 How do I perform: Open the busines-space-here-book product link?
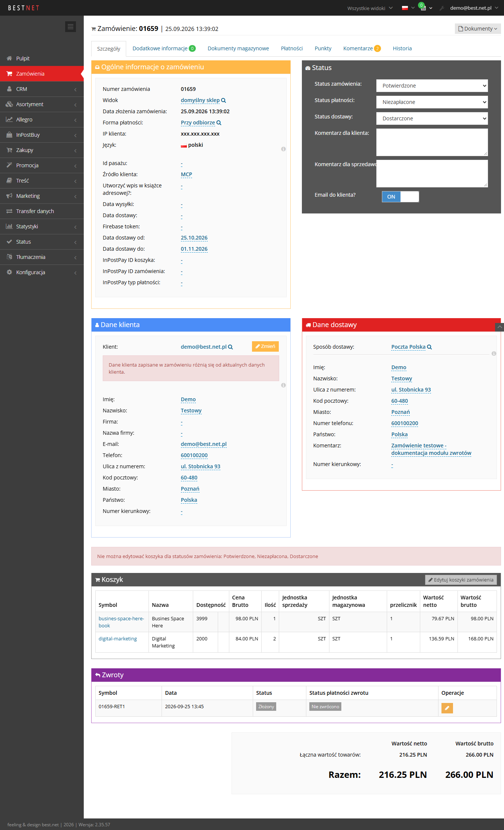[121, 622]
